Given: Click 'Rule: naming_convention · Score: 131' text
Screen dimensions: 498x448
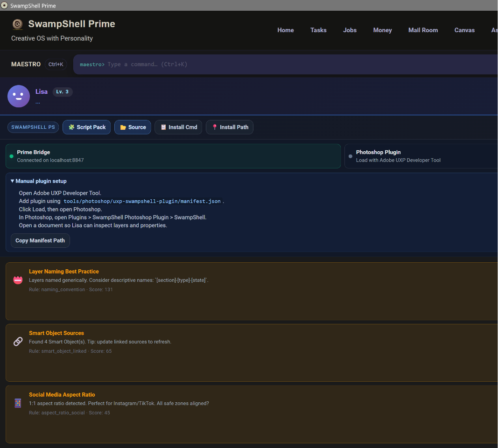Looking at the screenshot, I should [x=71, y=289].
